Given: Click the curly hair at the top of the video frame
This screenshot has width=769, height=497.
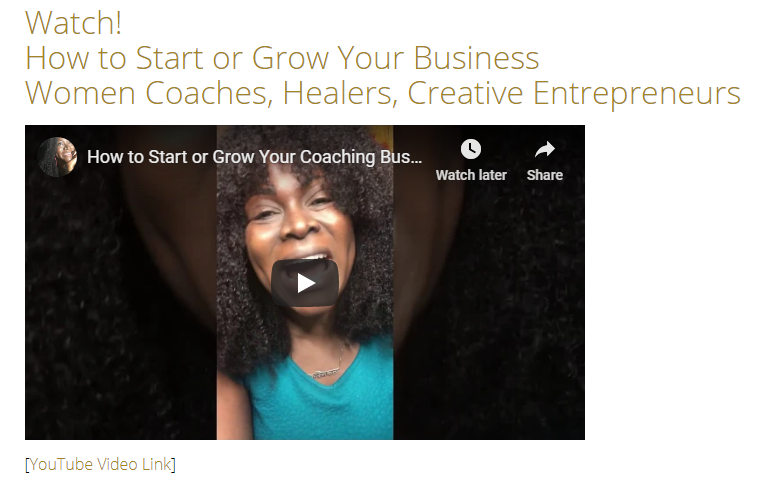Looking at the screenshot, I should coord(304,147).
